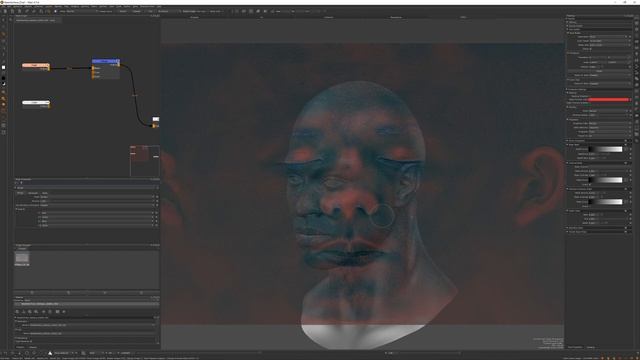The height and width of the screenshot is (360, 640).
Task: Click the uppermost black-to-white gradient bar in right panel
Action: point(606,149)
